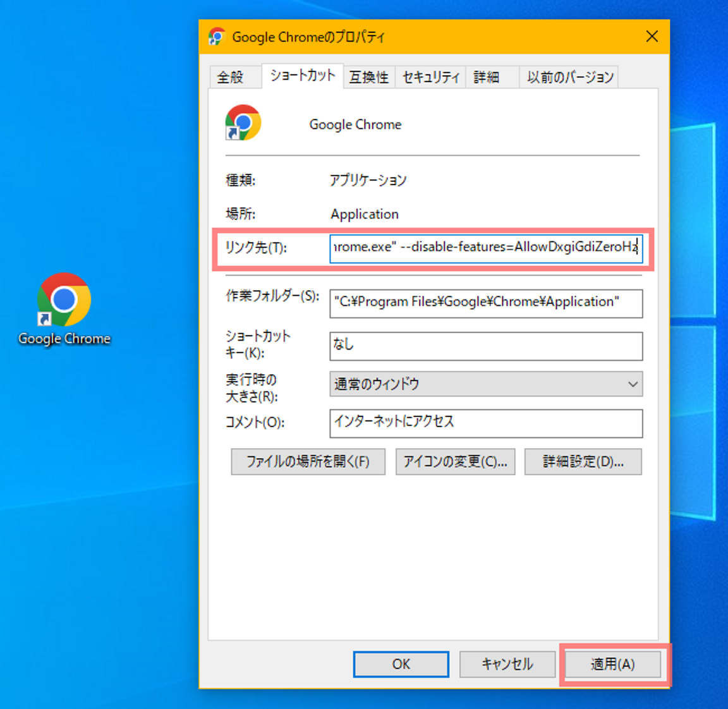Image resolution: width=728 pixels, height=709 pixels.
Task: Open the 互換性 tab
Action: click(x=369, y=77)
